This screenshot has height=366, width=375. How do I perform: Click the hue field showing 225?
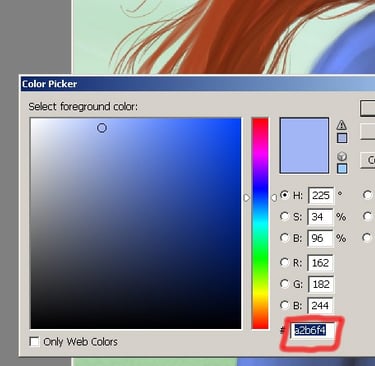pyautogui.click(x=321, y=195)
